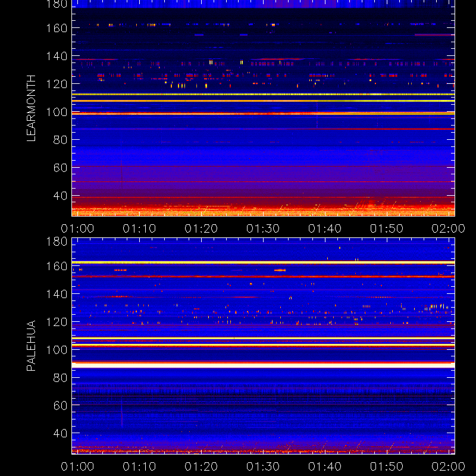Click 01:50 time label under Learmonth plot

point(387,228)
